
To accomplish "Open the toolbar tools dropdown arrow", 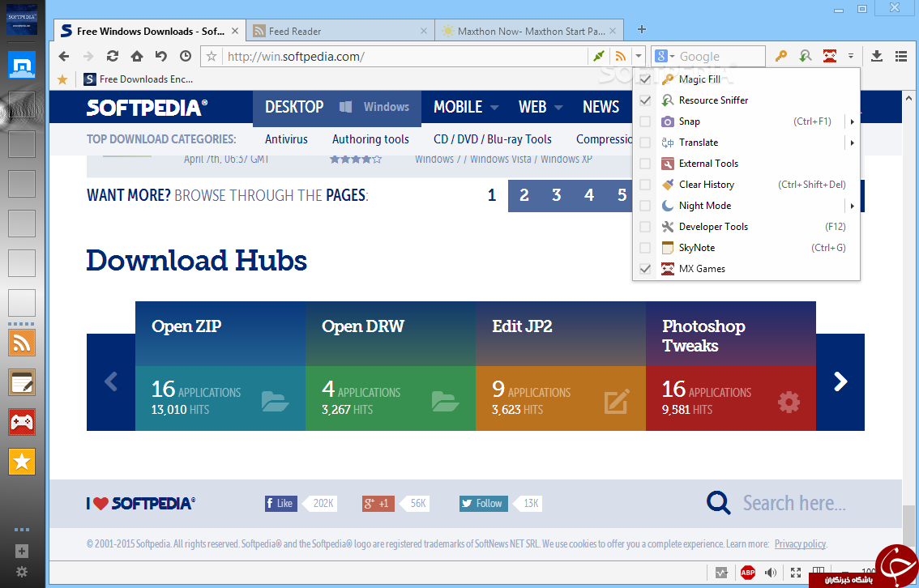I will [850, 56].
